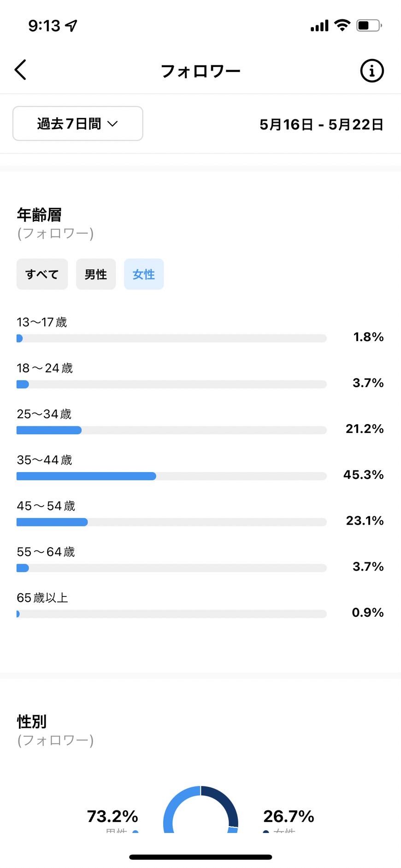The width and height of the screenshot is (401, 868).
Task: Tap the cellular signal bars icon
Action: (x=319, y=25)
